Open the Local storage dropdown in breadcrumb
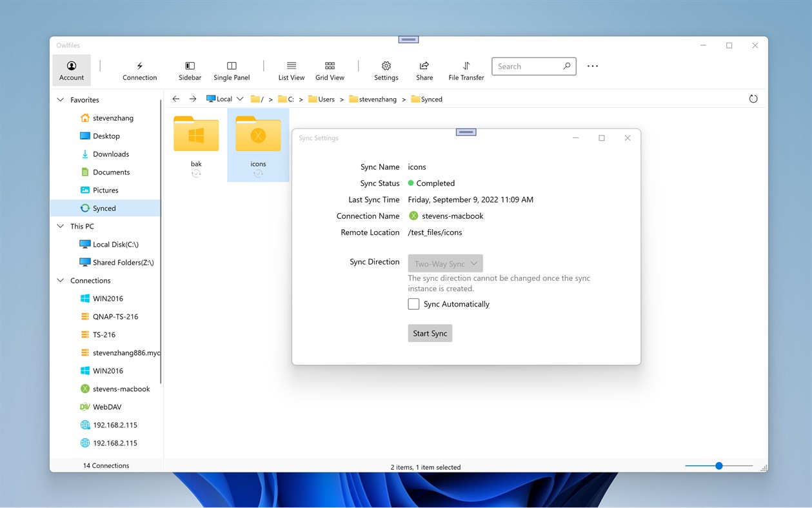The width and height of the screenshot is (812, 508). pos(239,98)
